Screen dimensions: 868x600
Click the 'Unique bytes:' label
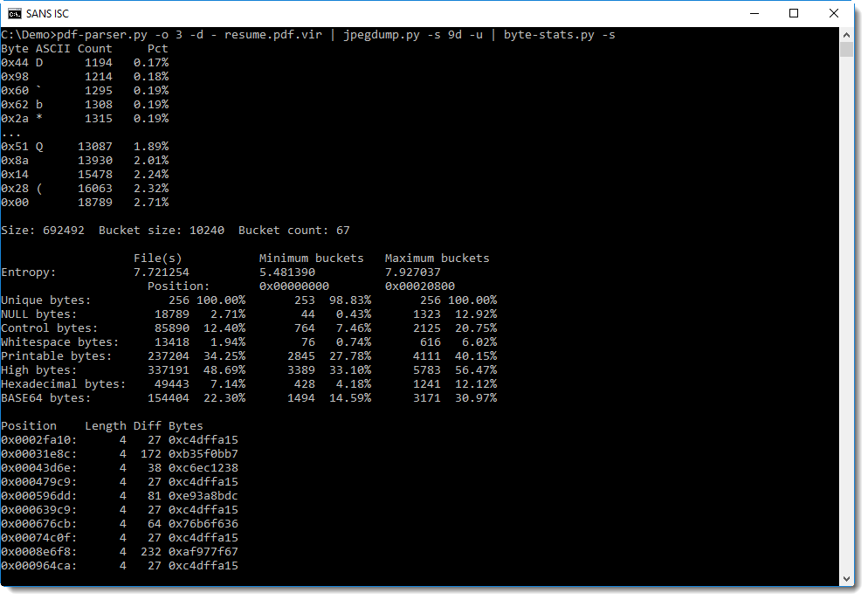[x=46, y=300]
